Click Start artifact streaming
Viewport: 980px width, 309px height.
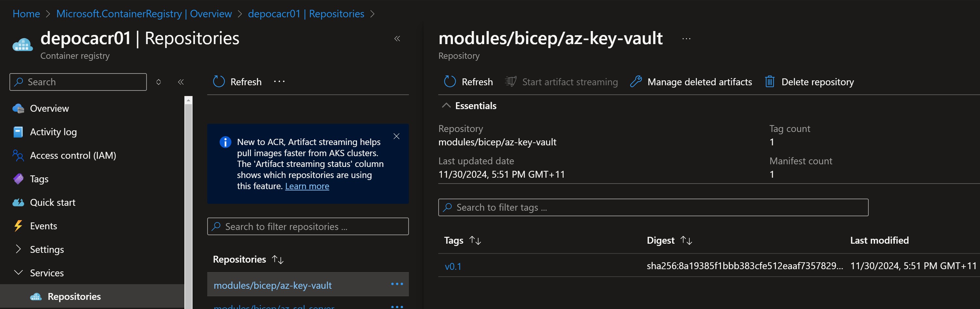(561, 82)
